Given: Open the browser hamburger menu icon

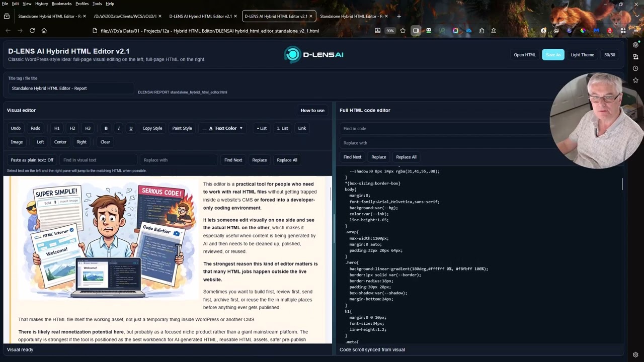Looking at the screenshot, I should tap(636, 31).
